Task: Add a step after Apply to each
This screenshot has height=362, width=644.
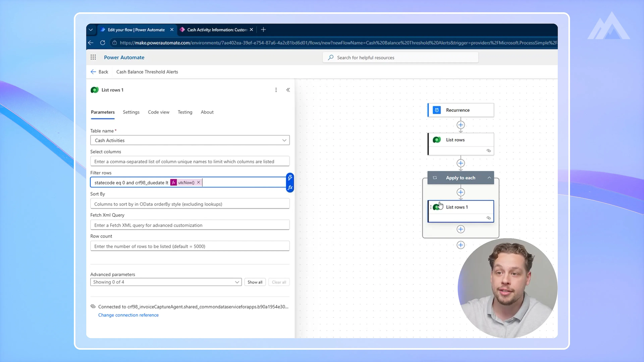Action: coord(461,245)
